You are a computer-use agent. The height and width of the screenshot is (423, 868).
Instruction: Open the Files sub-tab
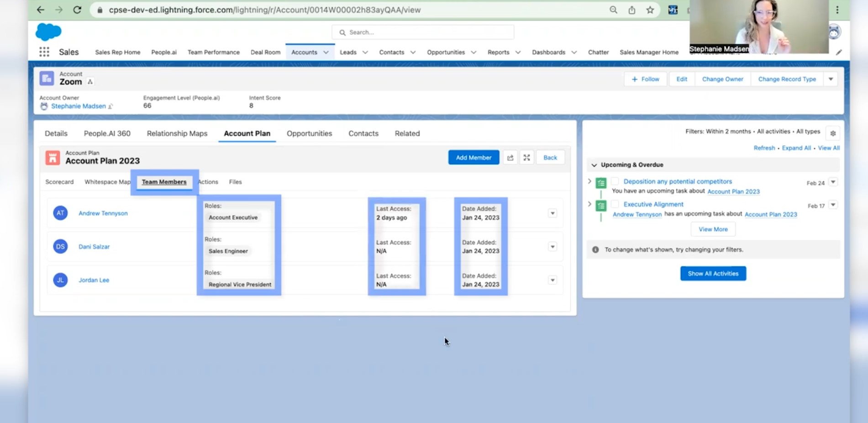(x=235, y=182)
